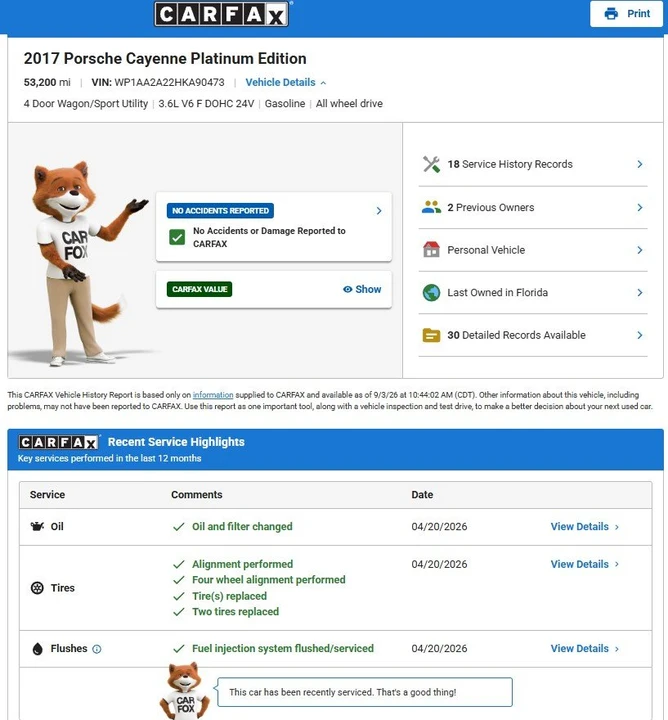This screenshot has width=668, height=720.
Task: Expand Personal Vehicle chevron
Action: tap(640, 250)
